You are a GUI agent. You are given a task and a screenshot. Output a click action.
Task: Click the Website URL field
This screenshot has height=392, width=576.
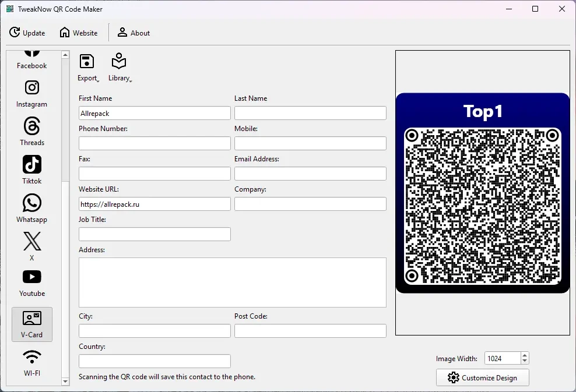[154, 204]
